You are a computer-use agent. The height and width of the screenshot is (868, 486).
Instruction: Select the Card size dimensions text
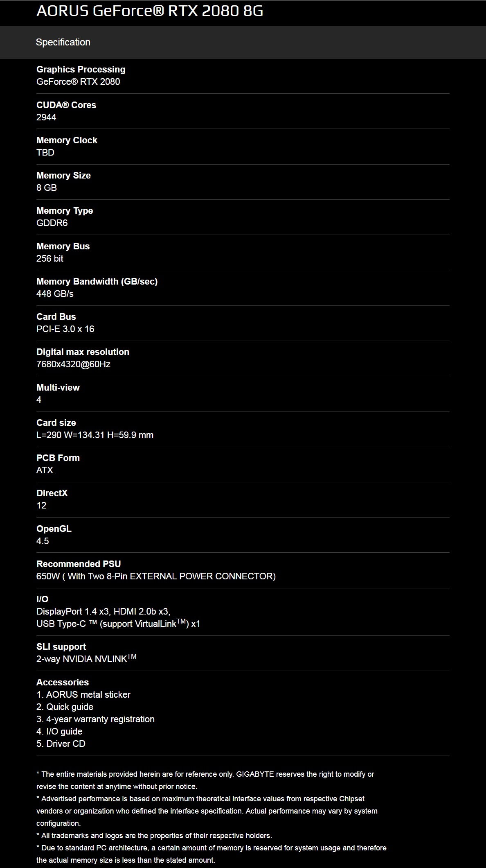(x=95, y=435)
